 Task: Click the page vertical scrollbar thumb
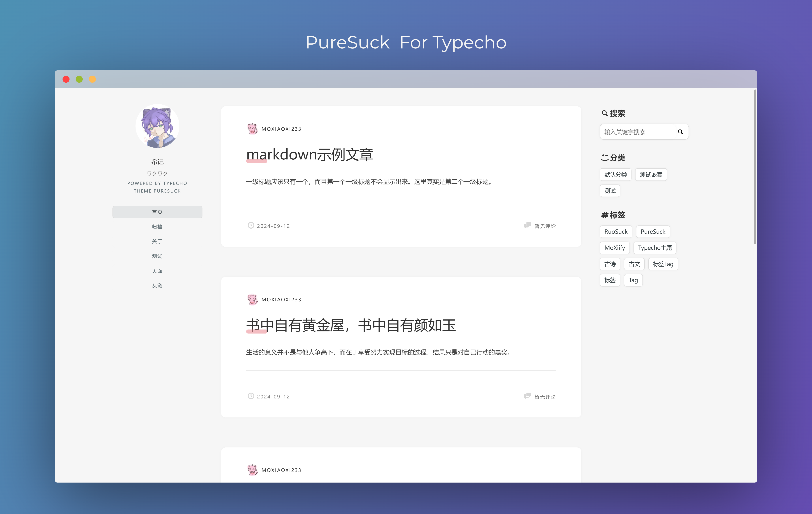pos(755,167)
